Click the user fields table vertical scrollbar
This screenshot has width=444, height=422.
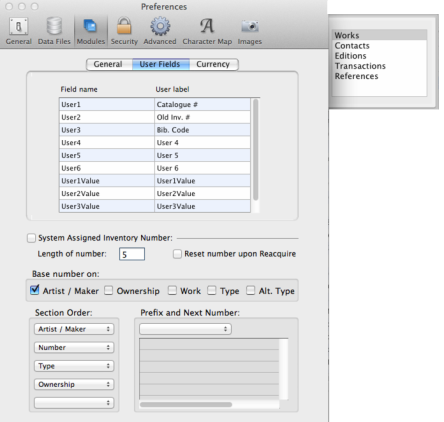(256, 149)
